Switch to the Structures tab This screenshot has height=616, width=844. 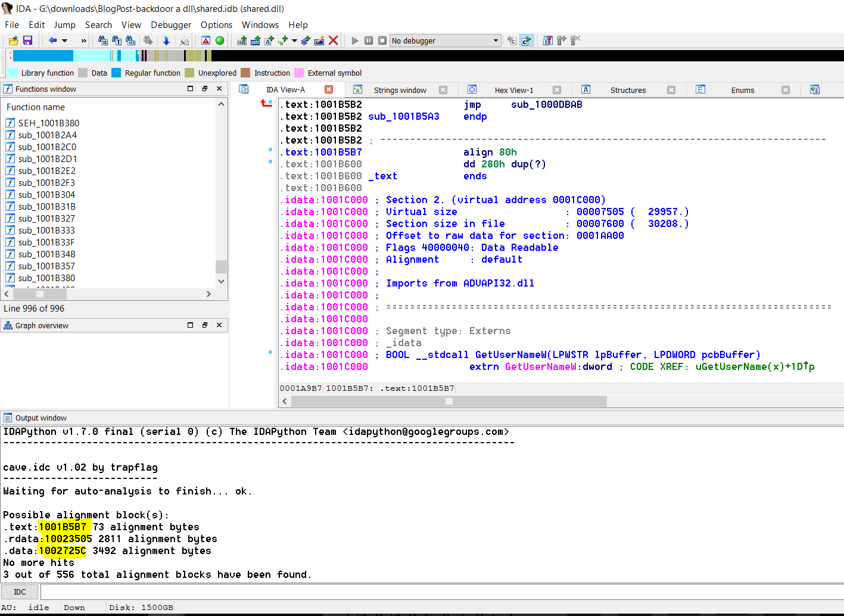click(628, 90)
